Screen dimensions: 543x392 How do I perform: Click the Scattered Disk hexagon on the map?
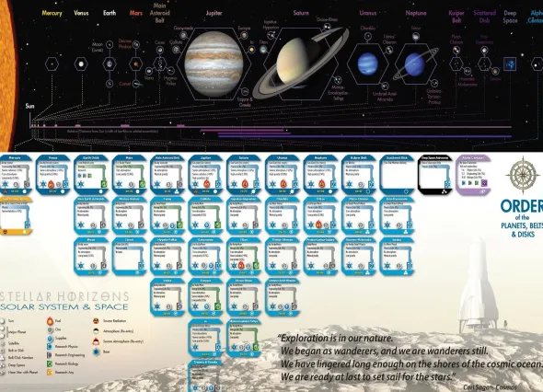[484, 64]
